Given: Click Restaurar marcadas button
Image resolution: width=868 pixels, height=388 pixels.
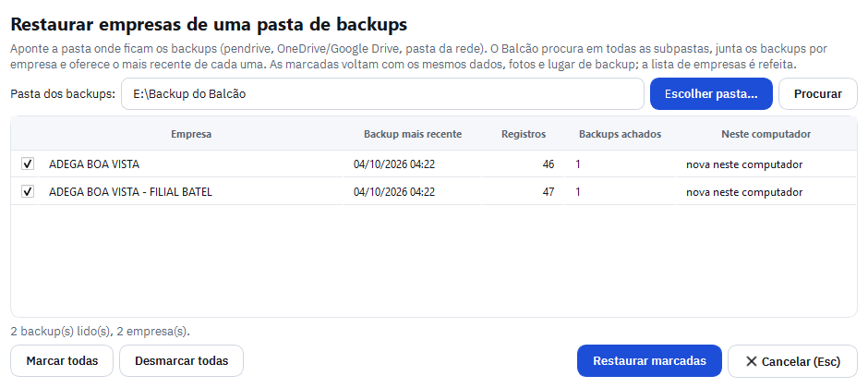Looking at the screenshot, I should [649, 361].
